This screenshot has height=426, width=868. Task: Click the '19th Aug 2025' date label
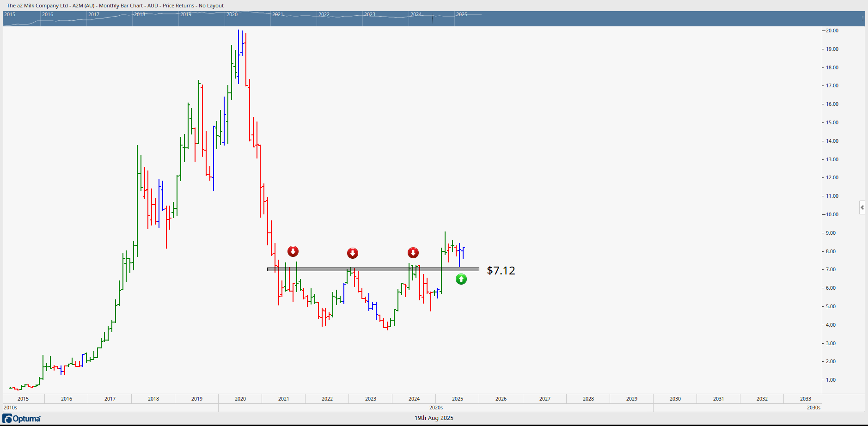[434, 418]
